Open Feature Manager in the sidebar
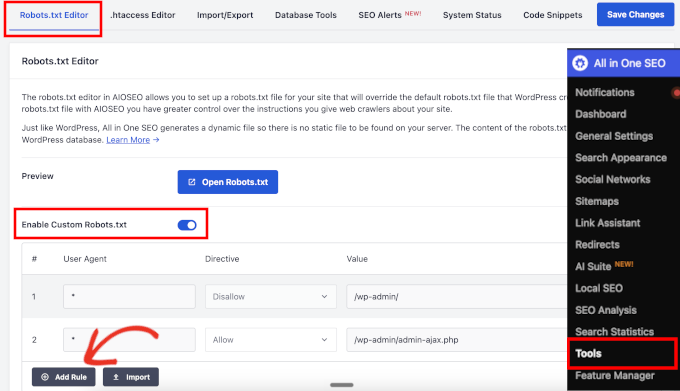Screen dimensions: 680x391 pyautogui.click(x=615, y=375)
